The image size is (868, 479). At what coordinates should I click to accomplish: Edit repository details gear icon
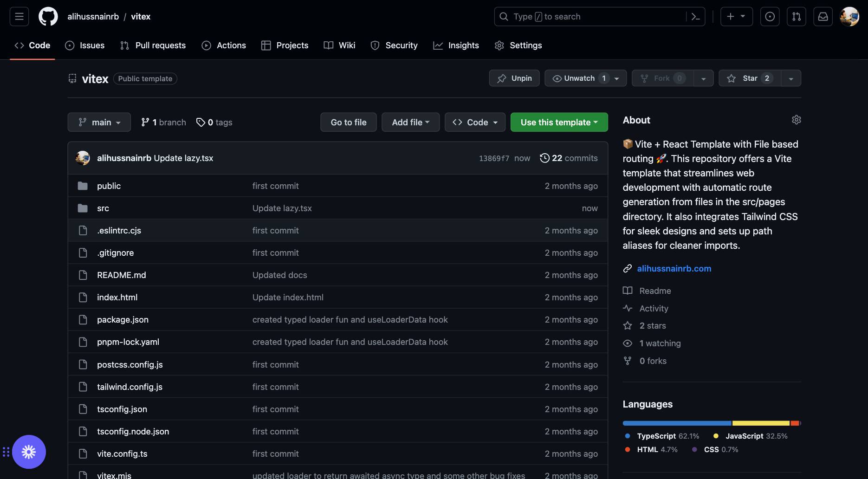796,120
